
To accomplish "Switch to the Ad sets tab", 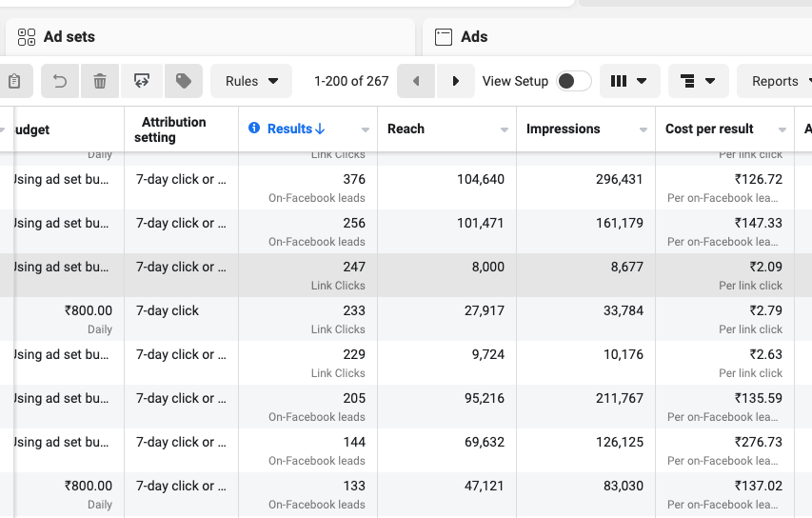I will point(69,37).
